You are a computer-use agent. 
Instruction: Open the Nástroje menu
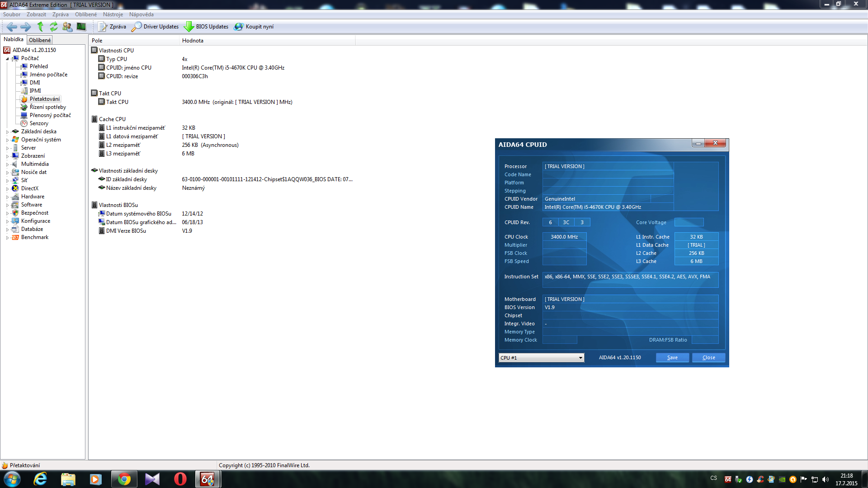113,14
